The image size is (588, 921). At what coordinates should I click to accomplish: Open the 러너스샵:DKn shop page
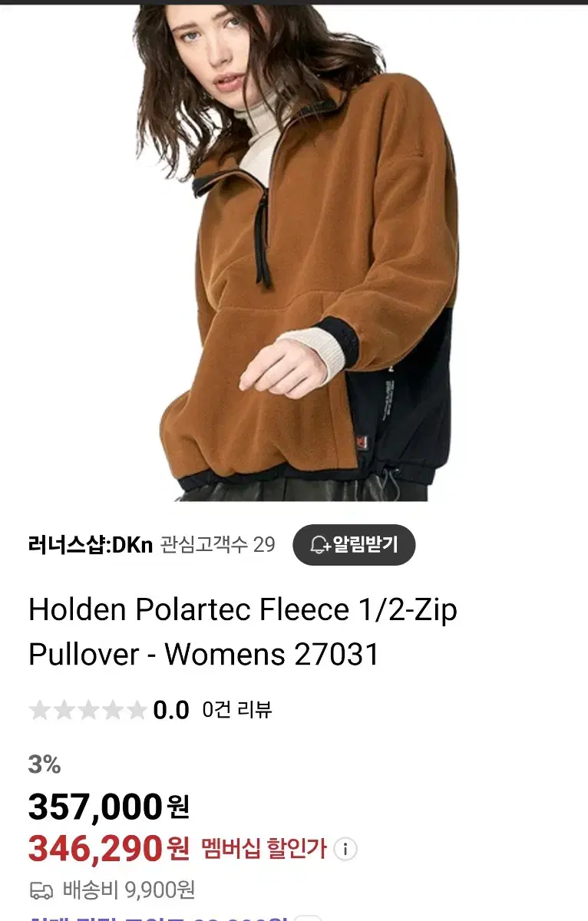91,545
